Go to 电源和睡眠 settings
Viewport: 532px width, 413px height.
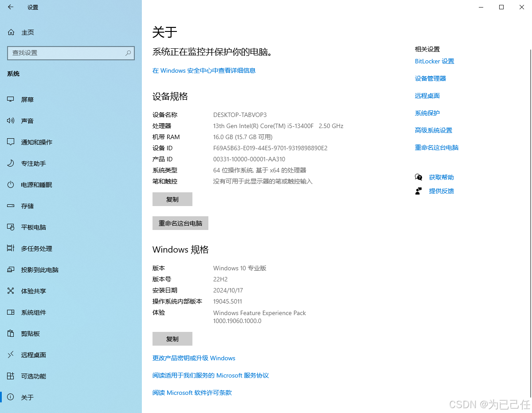point(71,184)
